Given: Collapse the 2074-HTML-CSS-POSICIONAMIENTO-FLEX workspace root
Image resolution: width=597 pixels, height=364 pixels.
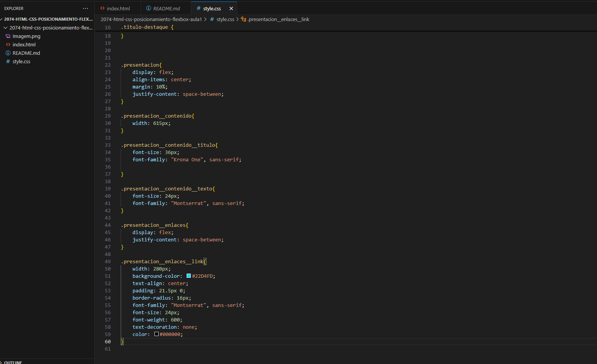Looking at the screenshot, I should pos(47,19).
